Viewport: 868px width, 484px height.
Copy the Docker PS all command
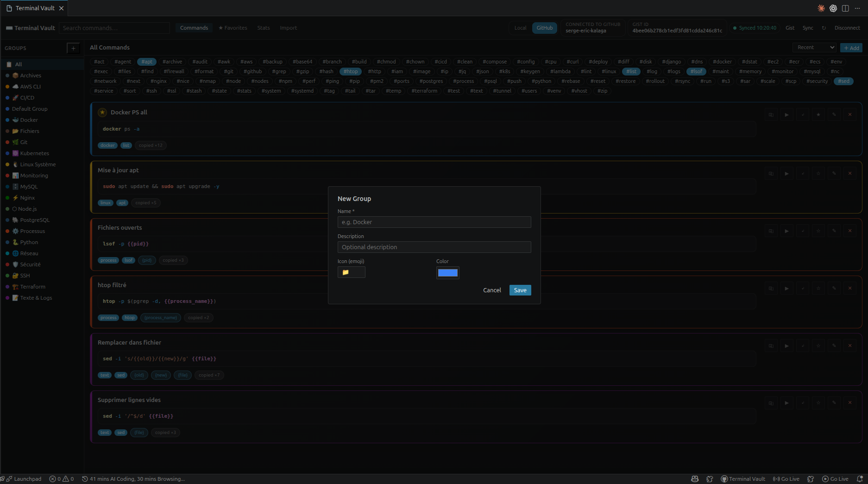[x=771, y=114]
